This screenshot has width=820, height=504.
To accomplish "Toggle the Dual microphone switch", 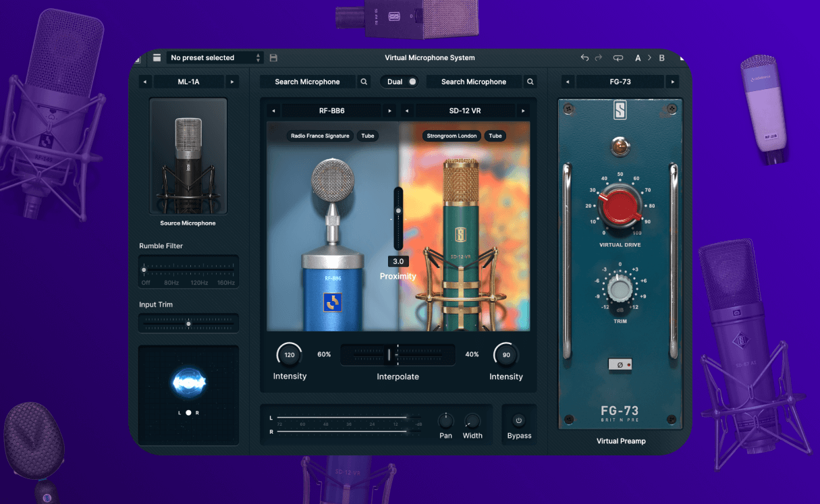I will point(399,82).
